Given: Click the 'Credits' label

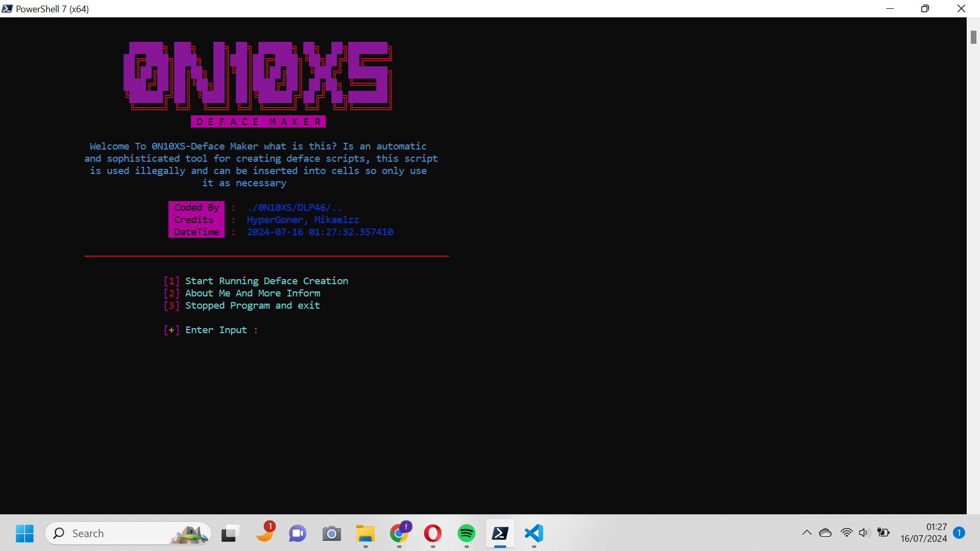Looking at the screenshot, I should point(193,220).
